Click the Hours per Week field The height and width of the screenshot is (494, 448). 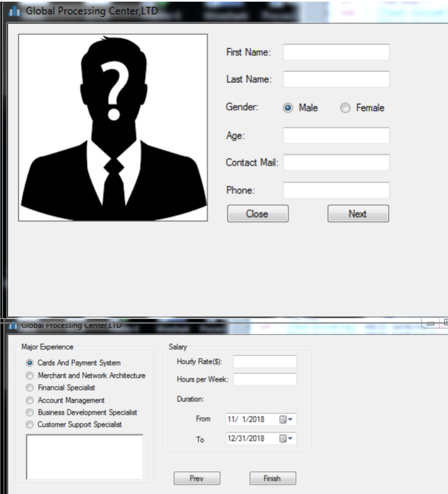(265, 379)
